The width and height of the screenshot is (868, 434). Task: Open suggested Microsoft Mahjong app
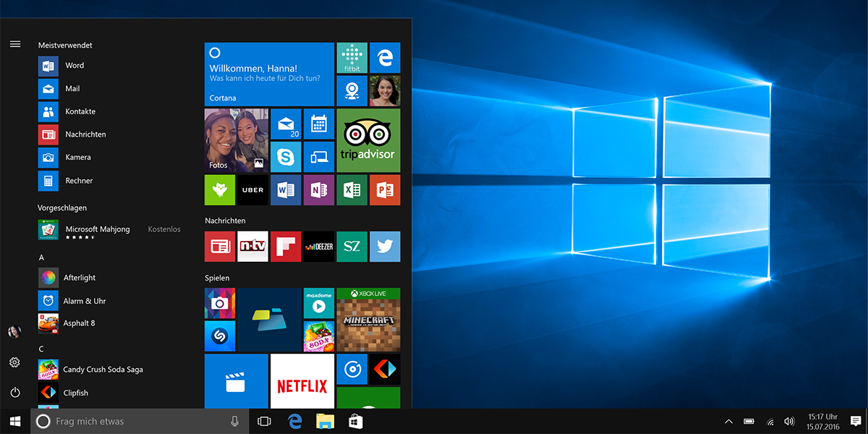[x=110, y=230]
